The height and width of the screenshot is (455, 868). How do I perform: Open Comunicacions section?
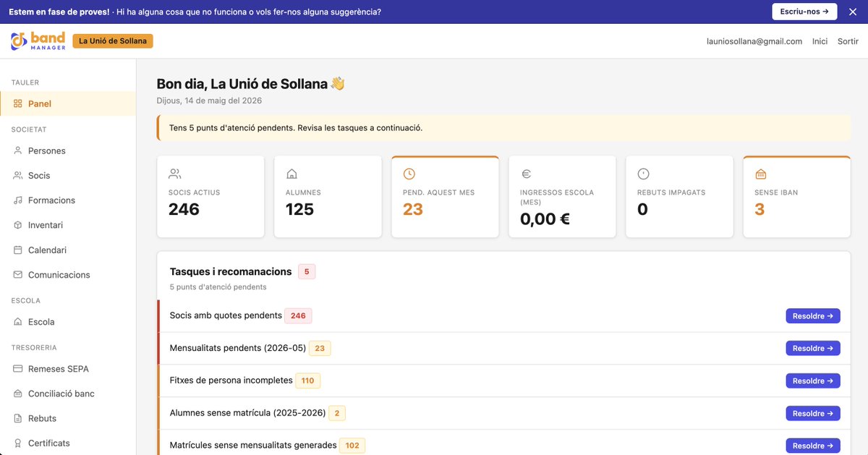68,275
